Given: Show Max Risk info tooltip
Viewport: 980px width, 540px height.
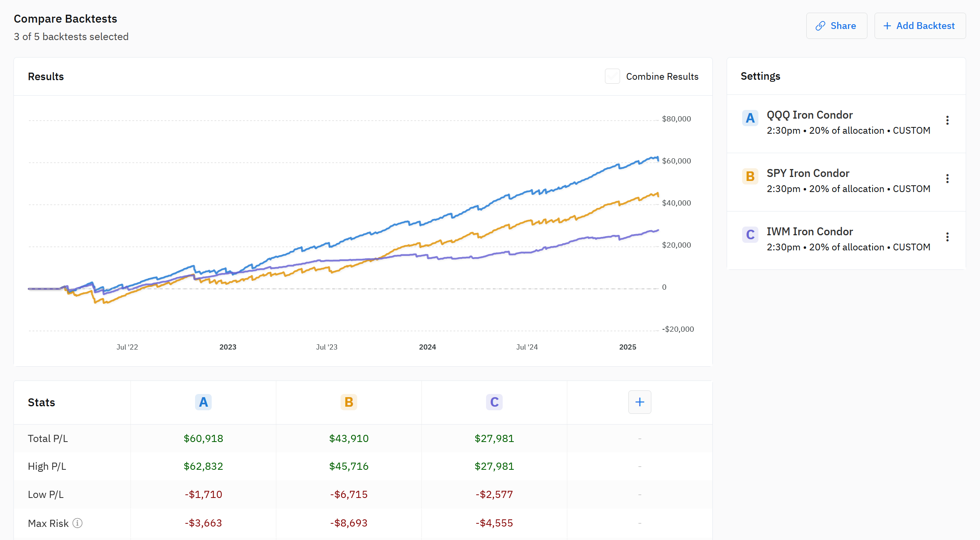Looking at the screenshot, I should coord(78,523).
